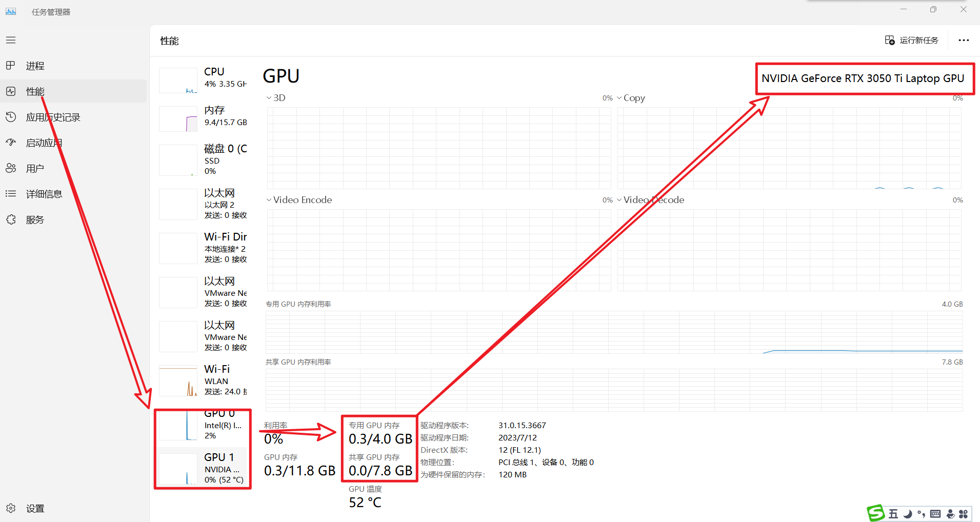Open the Video Encode graph dropdown

pyautogui.click(x=299, y=200)
